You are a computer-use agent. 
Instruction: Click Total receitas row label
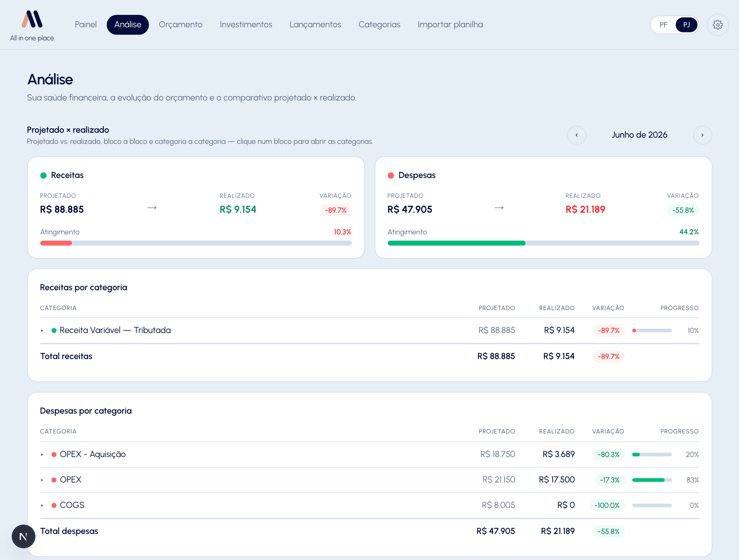pos(66,356)
